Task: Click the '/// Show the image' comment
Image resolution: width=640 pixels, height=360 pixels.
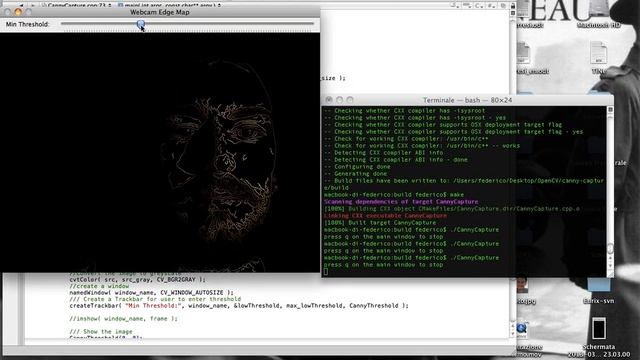Action: click(101, 332)
